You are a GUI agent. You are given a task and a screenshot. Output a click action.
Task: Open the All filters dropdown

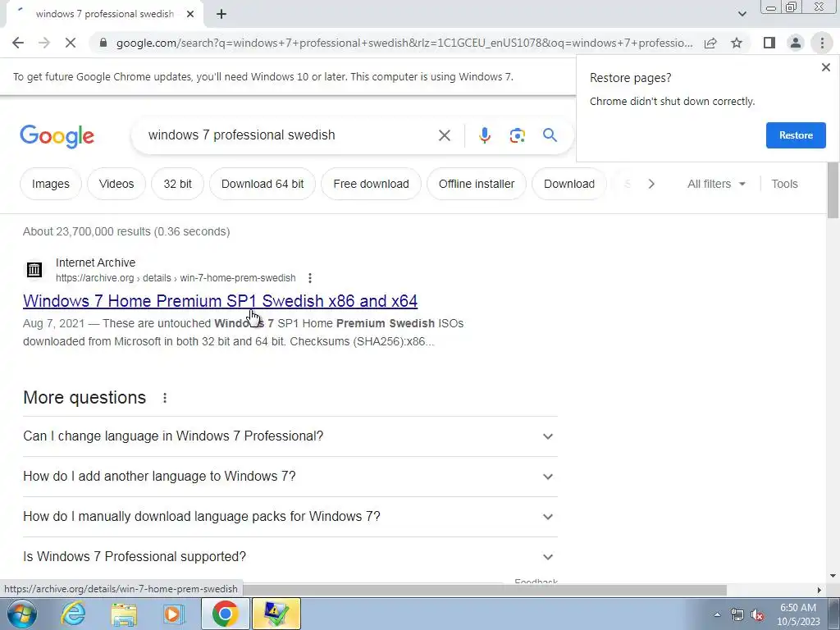click(x=716, y=184)
